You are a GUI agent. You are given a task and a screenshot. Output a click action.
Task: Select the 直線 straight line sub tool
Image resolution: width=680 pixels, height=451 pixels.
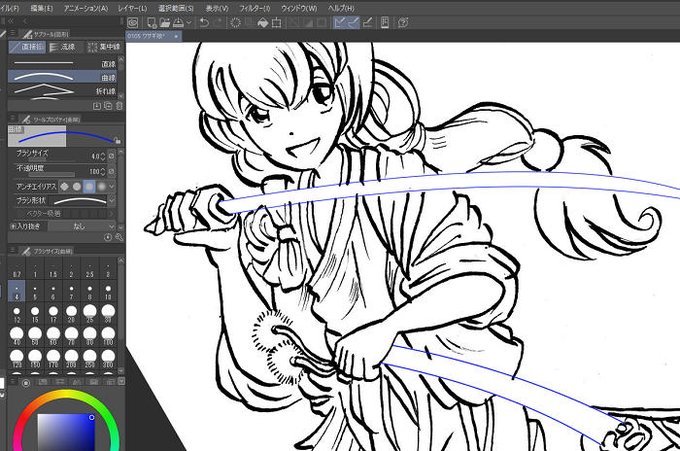pyautogui.click(x=62, y=64)
